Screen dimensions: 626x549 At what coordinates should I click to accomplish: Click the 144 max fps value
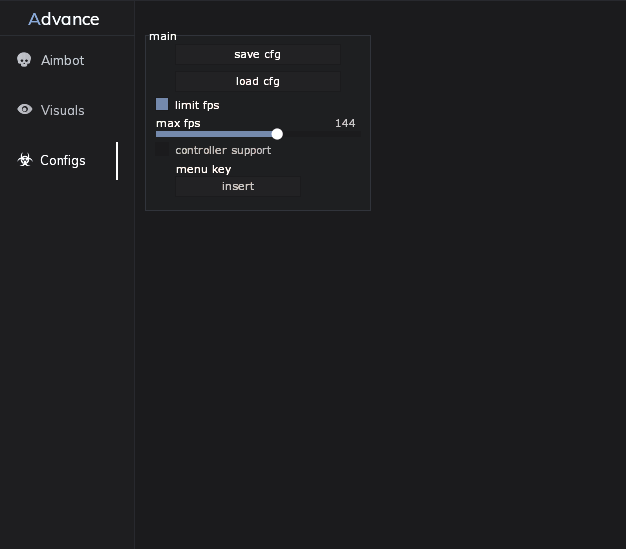click(x=345, y=123)
